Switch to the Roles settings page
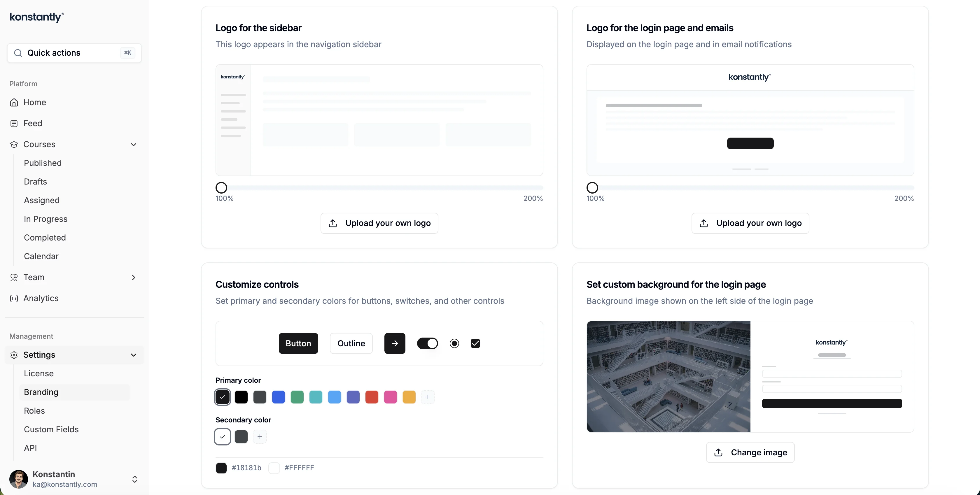980x495 pixels. tap(35, 410)
